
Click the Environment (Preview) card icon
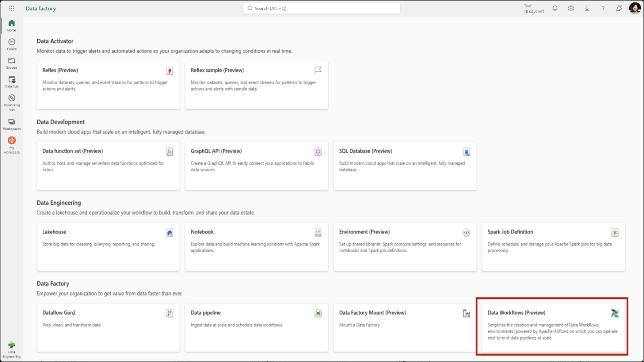tap(467, 232)
